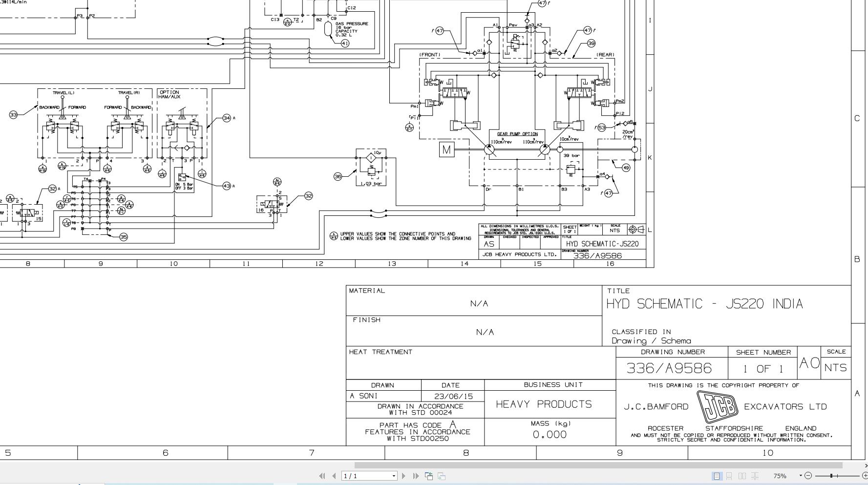Click the drawn-by name A SONI
Viewport: 868px width, 485px height.
click(x=364, y=396)
